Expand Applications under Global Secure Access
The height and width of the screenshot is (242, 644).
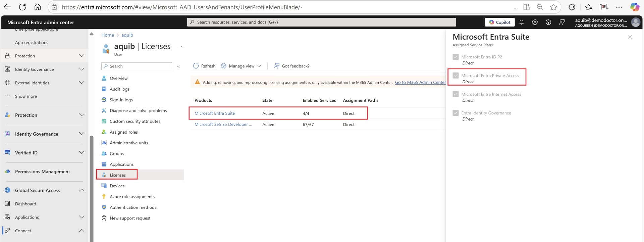point(82,217)
